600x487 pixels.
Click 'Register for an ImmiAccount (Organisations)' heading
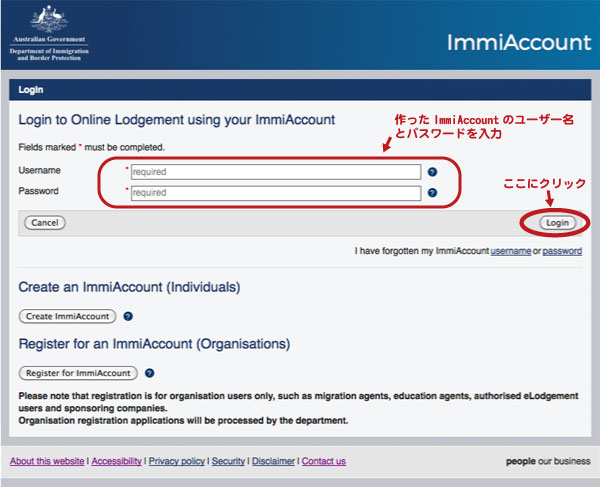click(x=154, y=344)
